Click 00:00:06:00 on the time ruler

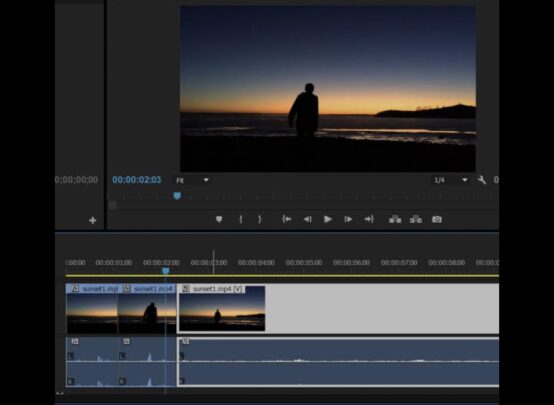(352, 263)
